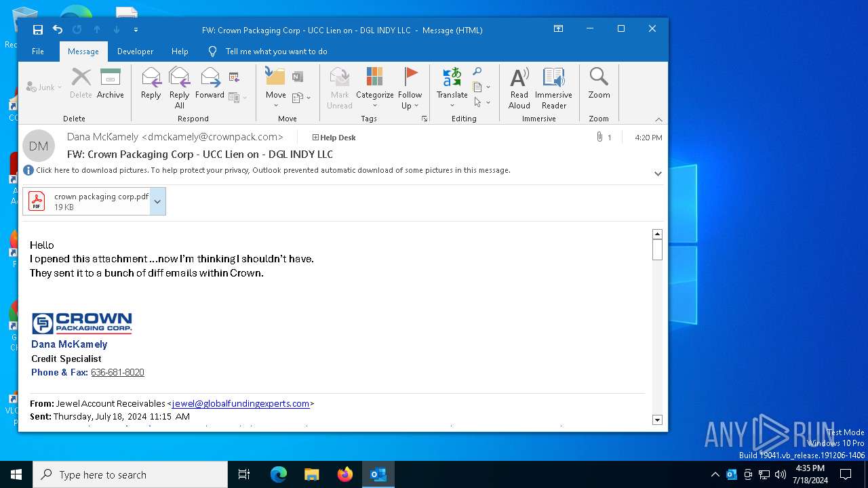The image size is (868, 488).
Task: Click the volume icon in system tray
Action: click(781, 474)
